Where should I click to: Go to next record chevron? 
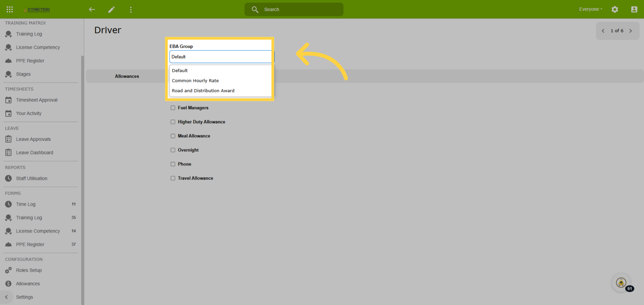click(x=631, y=31)
